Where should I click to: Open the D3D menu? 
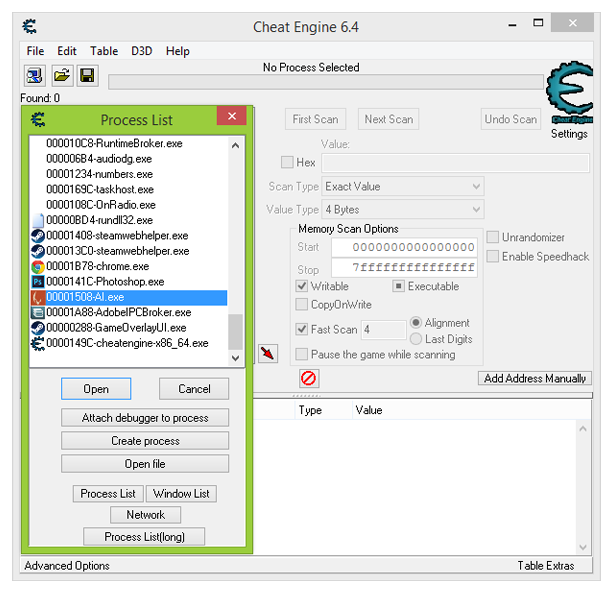142,51
